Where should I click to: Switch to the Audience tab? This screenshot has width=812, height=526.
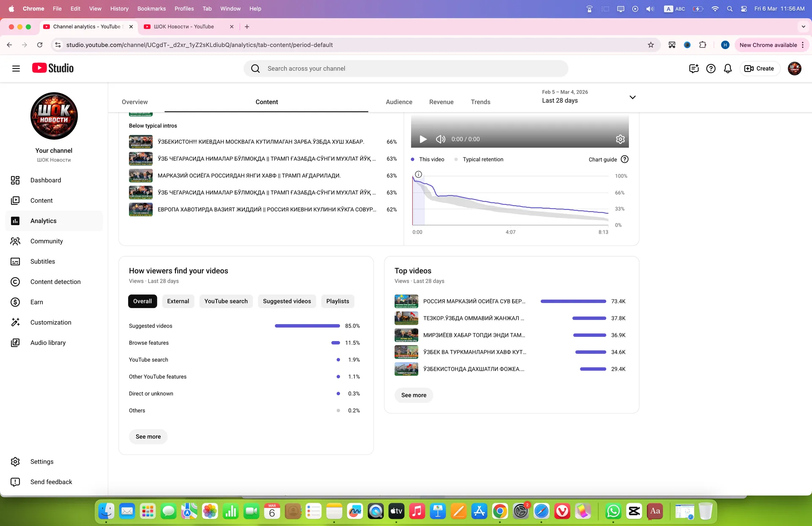click(x=399, y=102)
